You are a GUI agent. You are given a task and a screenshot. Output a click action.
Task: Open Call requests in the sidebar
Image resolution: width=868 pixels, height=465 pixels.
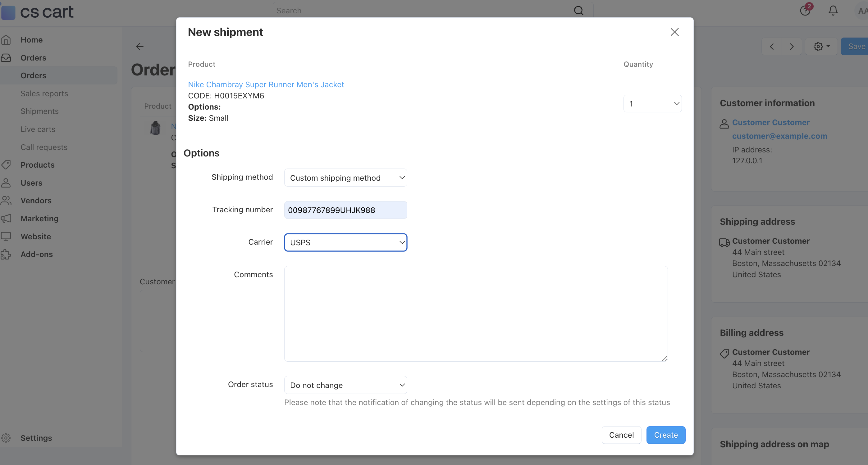tap(44, 147)
